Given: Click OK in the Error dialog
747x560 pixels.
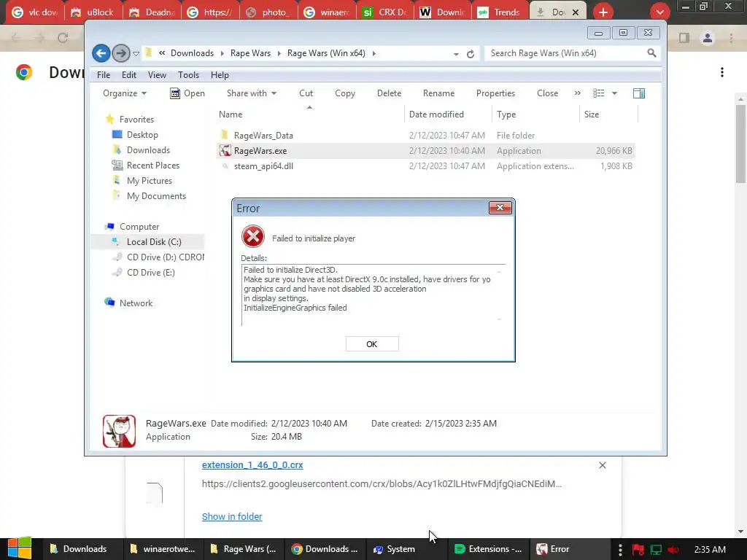Looking at the screenshot, I should [x=372, y=344].
